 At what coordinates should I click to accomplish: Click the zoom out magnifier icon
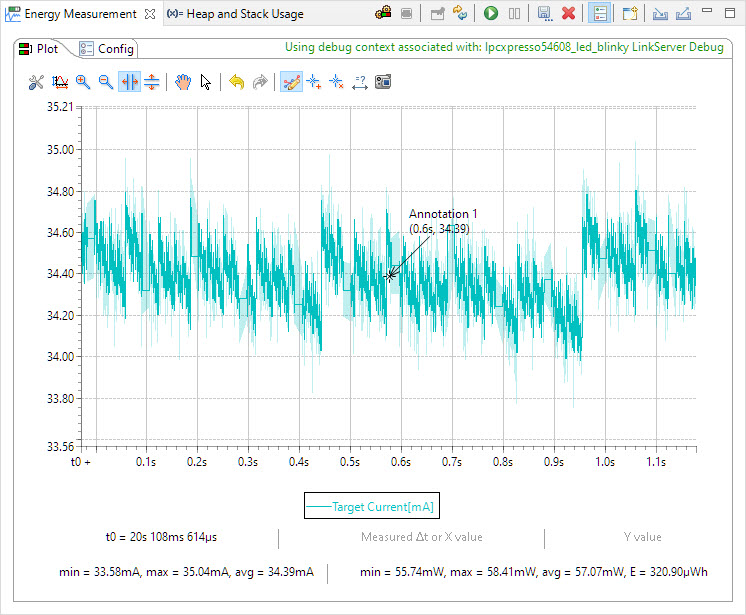(x=105, y=82)
